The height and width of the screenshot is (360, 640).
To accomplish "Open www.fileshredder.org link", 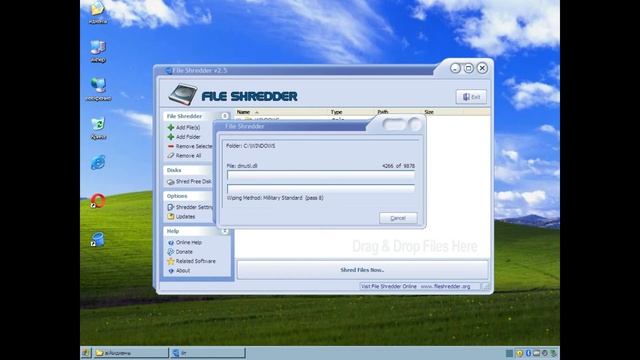I will click(445, 287).
